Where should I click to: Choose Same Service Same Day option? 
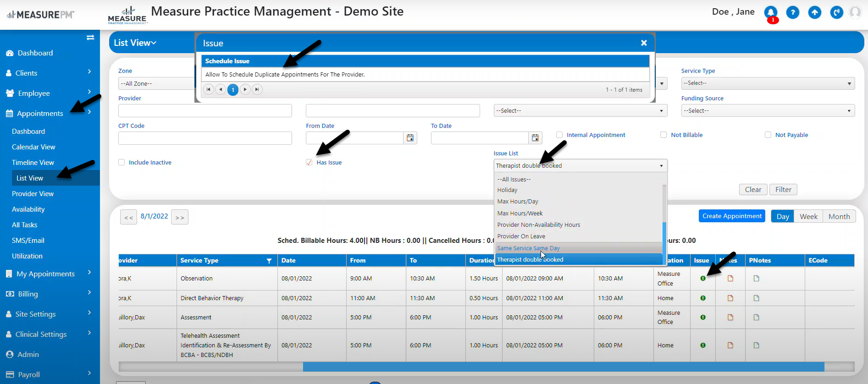[579, 248]
